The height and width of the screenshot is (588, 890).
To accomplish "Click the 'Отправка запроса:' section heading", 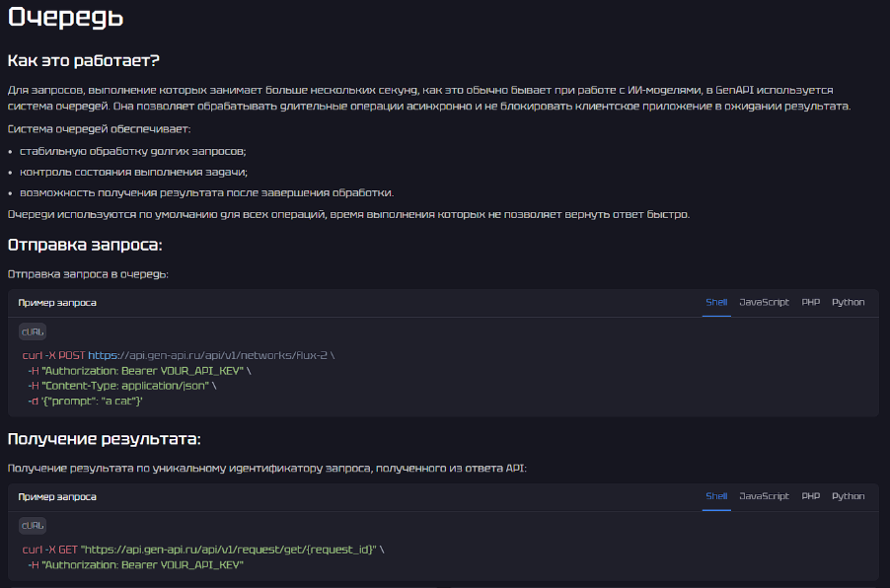I will point(85,246).
